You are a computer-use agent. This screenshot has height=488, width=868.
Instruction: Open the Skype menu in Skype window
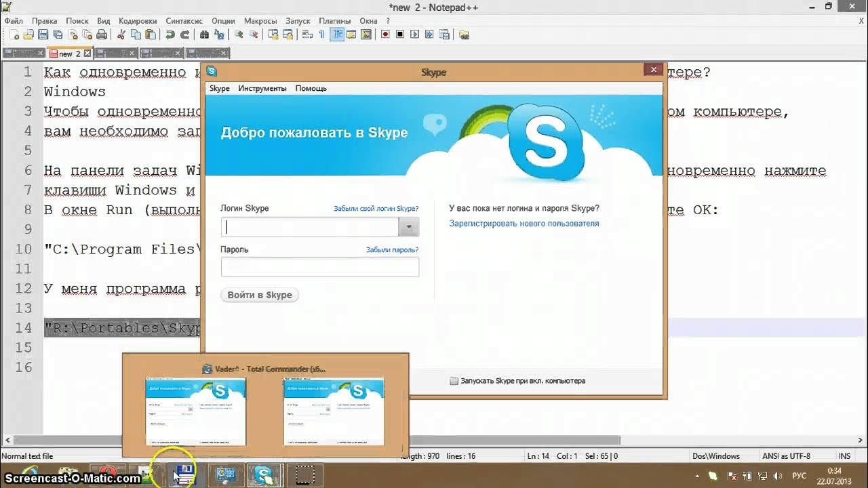220,88
